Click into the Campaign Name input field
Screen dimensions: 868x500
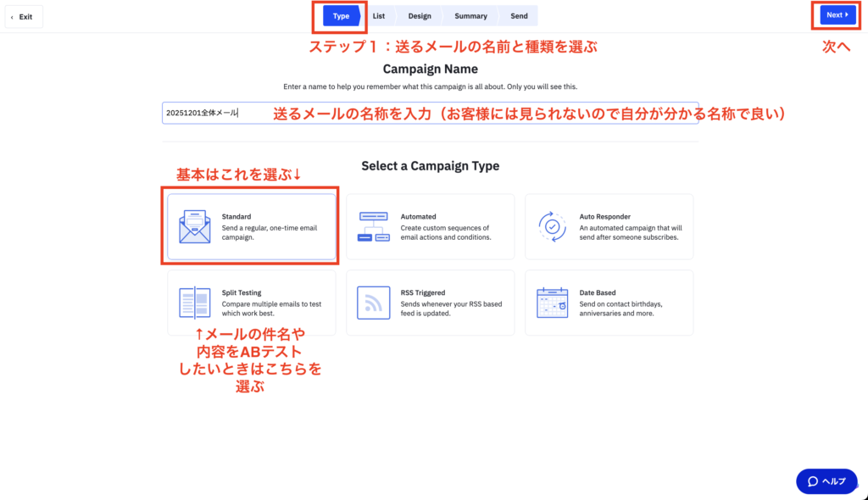(x=430, y=113)
